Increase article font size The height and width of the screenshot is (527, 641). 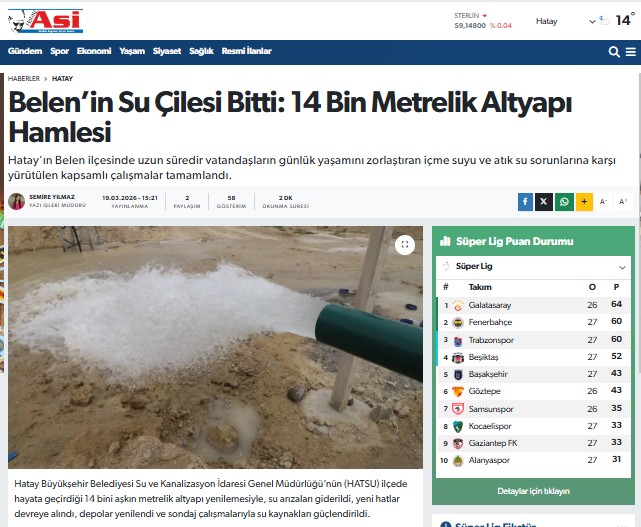[623, 202]
